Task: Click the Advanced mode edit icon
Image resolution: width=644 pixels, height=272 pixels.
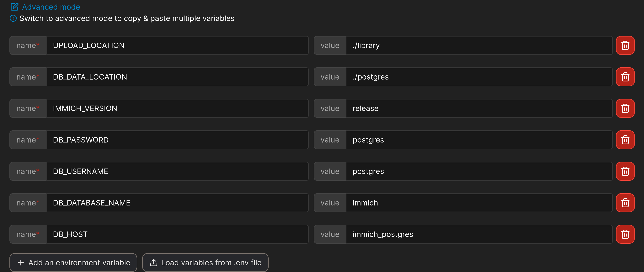Action: click(14, 7)
